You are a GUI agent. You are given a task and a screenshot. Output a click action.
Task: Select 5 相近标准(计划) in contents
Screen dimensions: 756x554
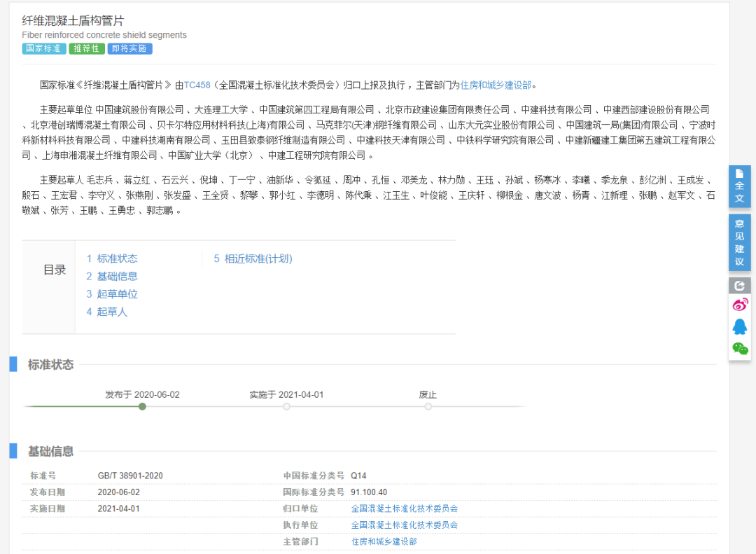pos(253,258)
